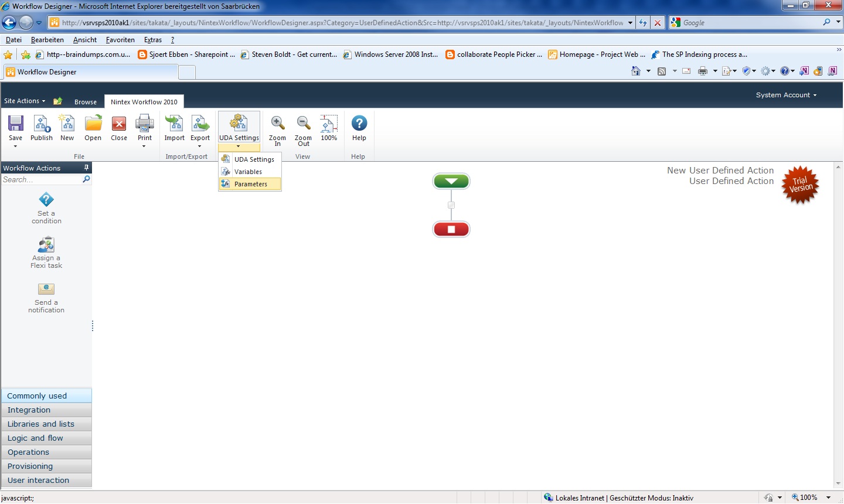Screen dimensions: 844x504
Task: Click inside the workflow actions search box
Action: [41, 179]
